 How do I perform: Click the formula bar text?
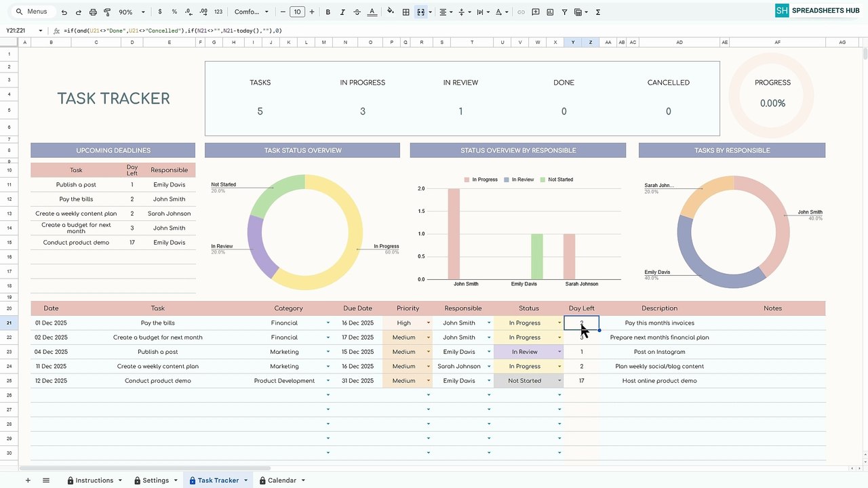(172, 30)
